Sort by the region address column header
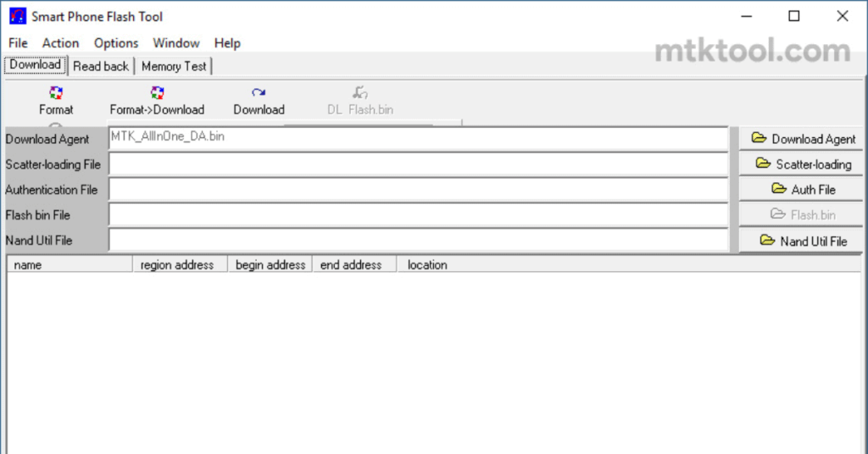Screen dimensions: 868x454 coord(181,265)
